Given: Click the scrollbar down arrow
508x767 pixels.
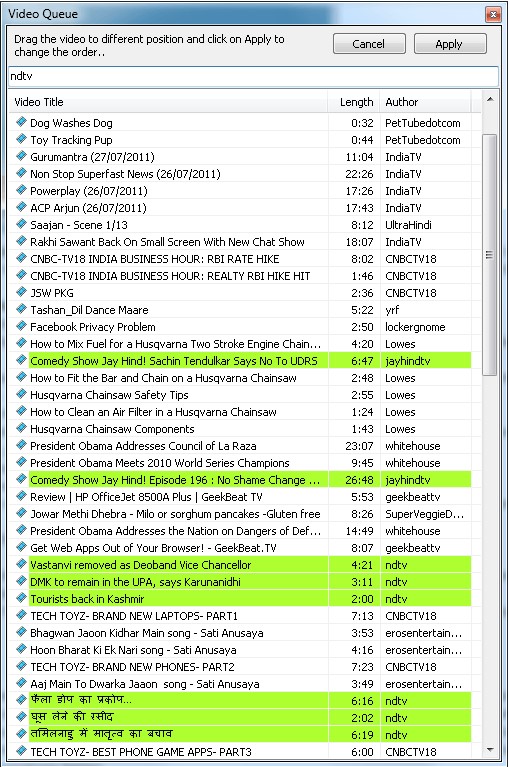Looking at the screenshot, I should click(x=490, y=749).
